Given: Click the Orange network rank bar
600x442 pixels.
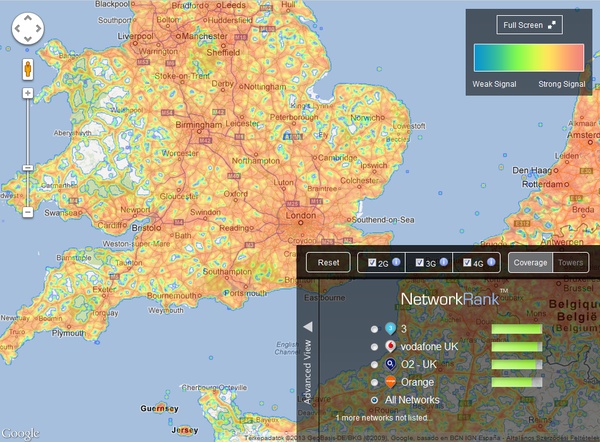Looking at the screenshot, I should [517, 382].
